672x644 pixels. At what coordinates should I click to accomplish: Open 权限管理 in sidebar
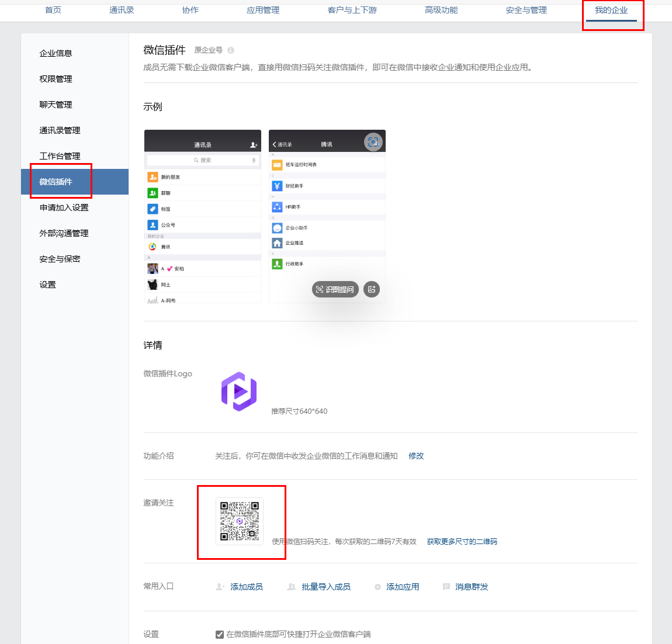(x=56, y=79)
